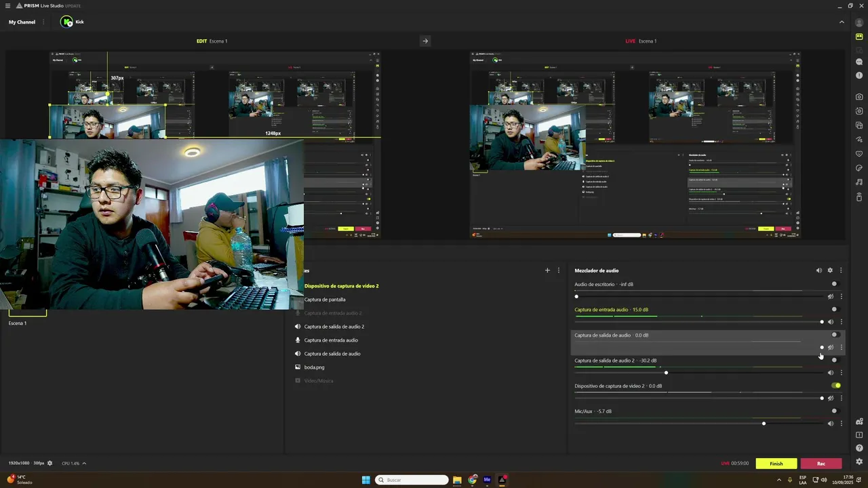Unmute Audio de escritorio speaker icon
The width and height of the screenshot is (868, 488).
point(831,296)
